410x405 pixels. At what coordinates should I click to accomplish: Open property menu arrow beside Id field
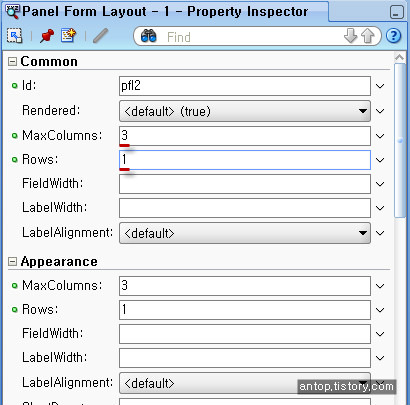click(380, 86)
